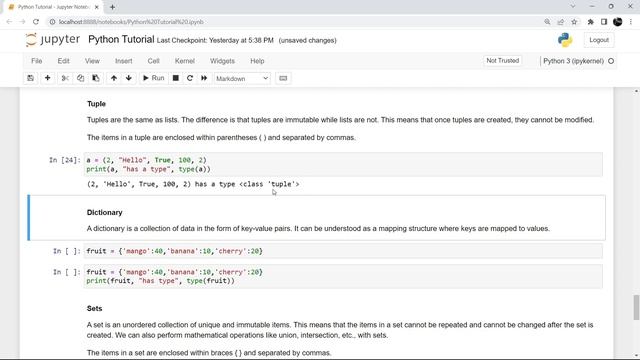The width and height of the screenshot is (640, 360).
Task: Open the tab search chevron
Action: 573,6
